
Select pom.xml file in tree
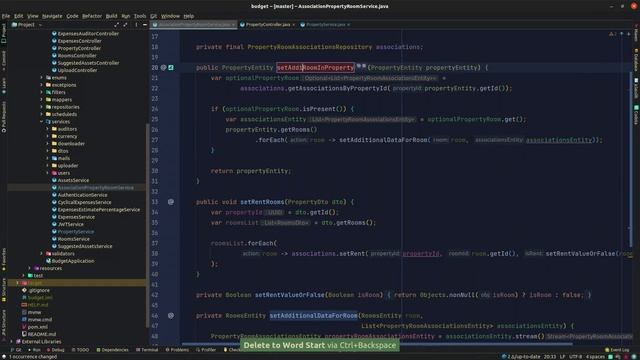[35, 327]
